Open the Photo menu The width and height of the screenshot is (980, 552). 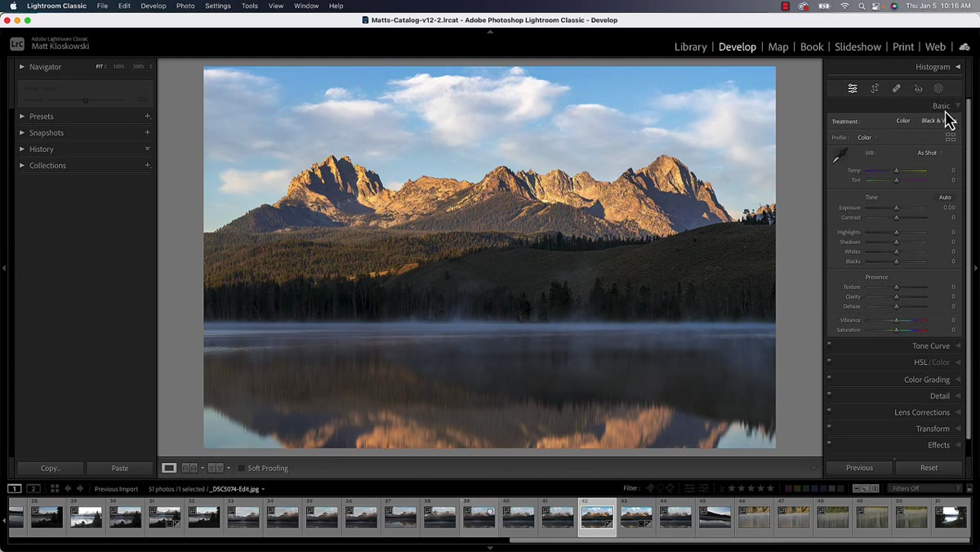(x=185, y=6)
